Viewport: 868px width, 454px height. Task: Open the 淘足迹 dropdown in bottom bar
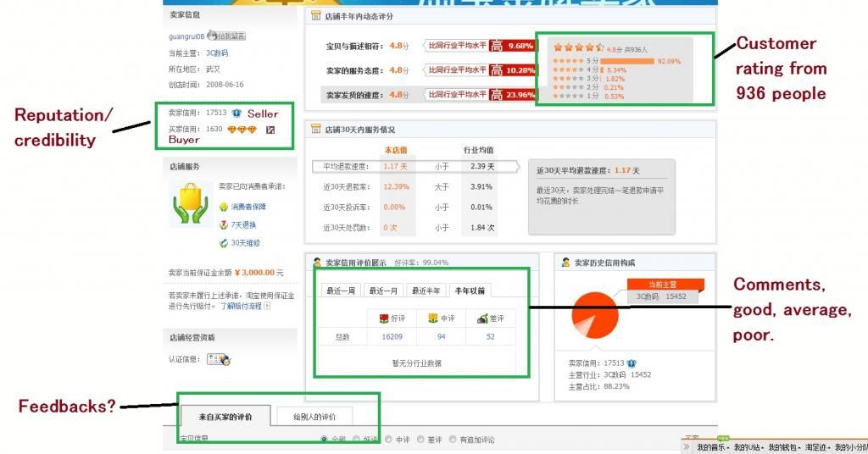[x=818, y=447]
